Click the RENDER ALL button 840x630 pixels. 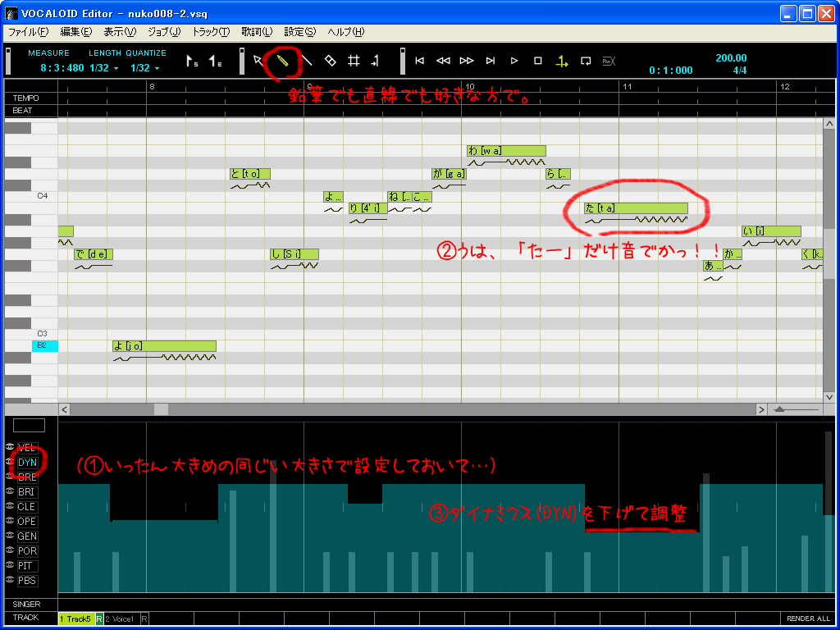[808, 619]
